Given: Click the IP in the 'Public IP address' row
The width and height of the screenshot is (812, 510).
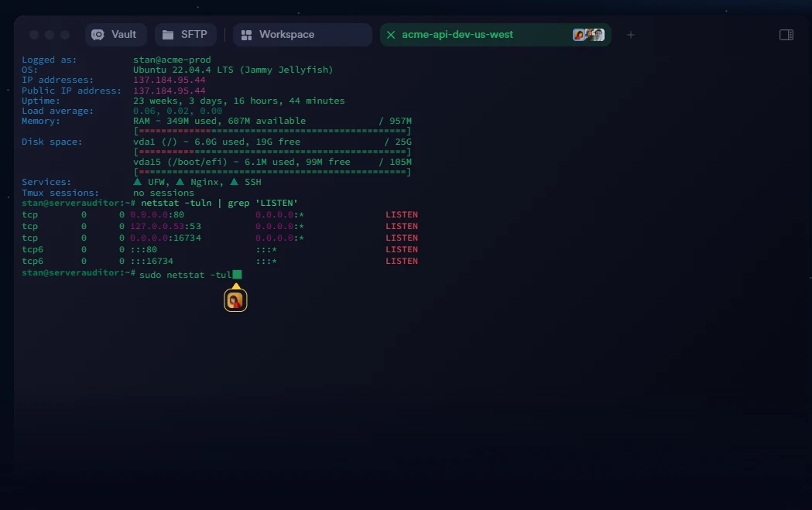Looking at the screenshot, I should click(170, 91).
